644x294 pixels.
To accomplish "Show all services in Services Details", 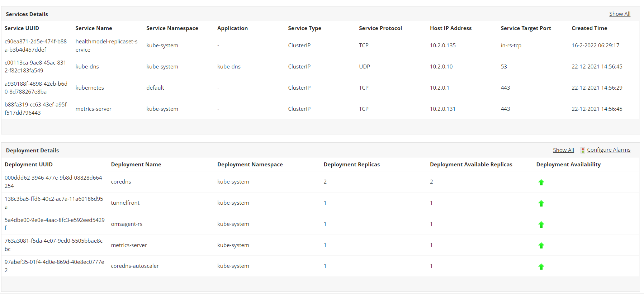I will [x=620, y=14].
